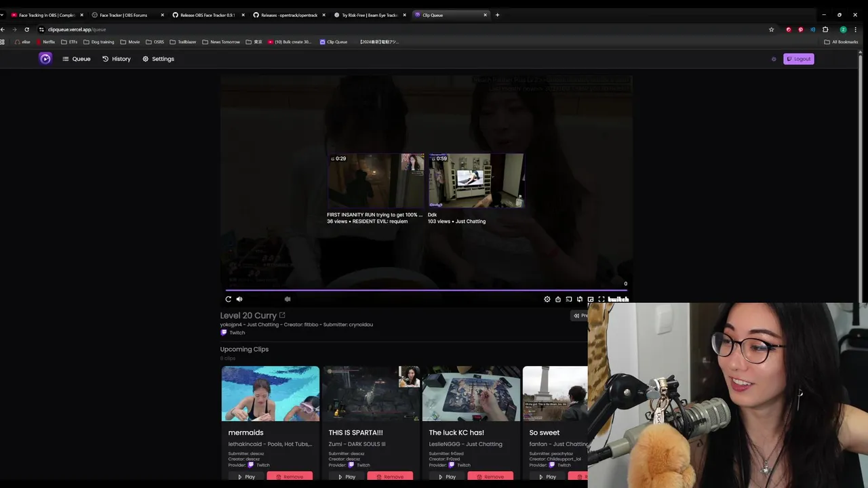Viewport: 868px width, 488px height.
Task: Replay the clip with the restart icon
Action: click(229, 299)
